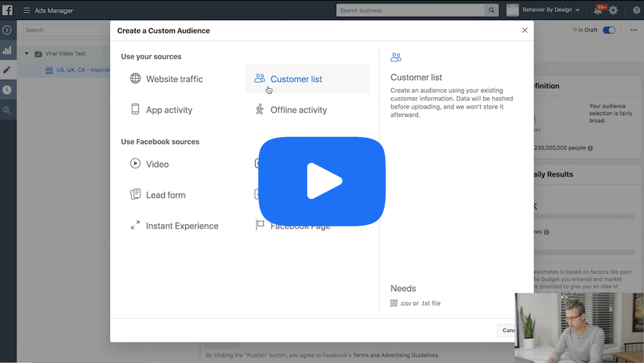644x363 pixels.
Task: Click the magnifier icon in Search business
Action: [492, 10]
